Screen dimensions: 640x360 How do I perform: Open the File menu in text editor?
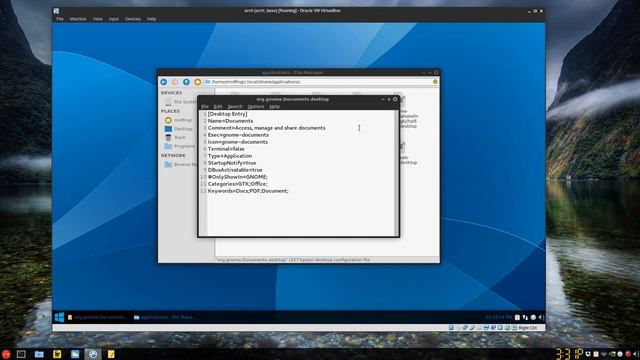pos(205,107)
